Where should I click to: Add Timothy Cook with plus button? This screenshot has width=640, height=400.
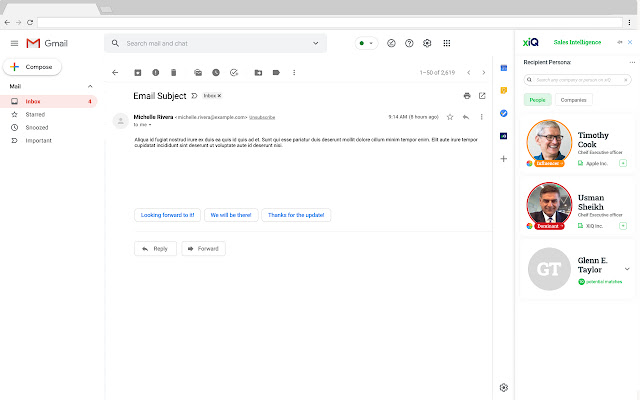pyautogui.click(x=623, y=163)
